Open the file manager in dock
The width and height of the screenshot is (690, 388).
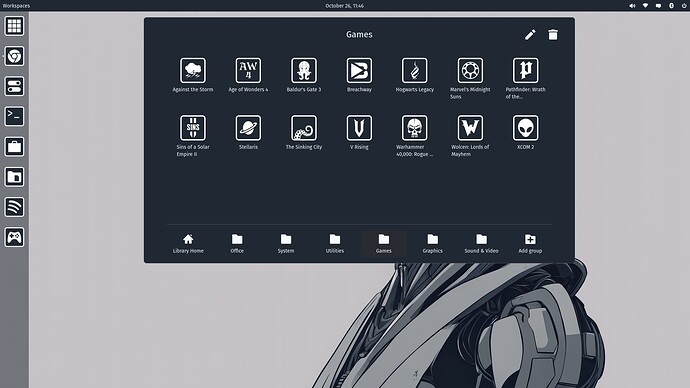[x=15, y=177]
